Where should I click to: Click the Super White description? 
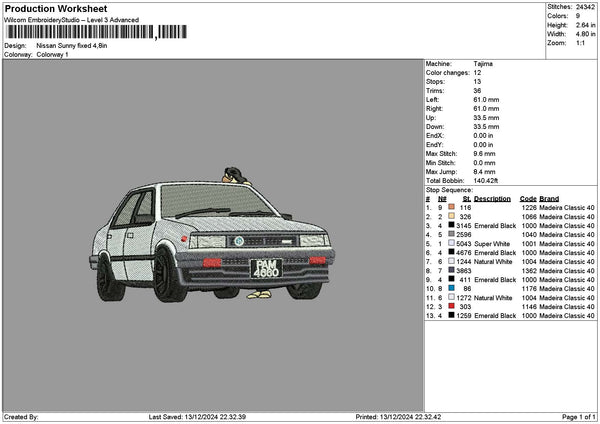(x=492, y=243)
